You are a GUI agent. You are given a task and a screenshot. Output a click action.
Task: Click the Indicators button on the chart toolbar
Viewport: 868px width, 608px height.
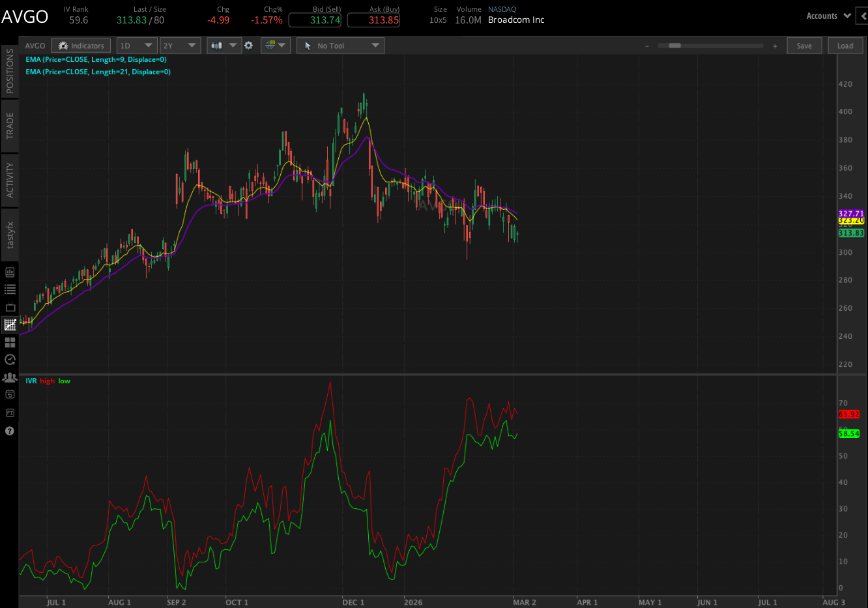[x=80, y=46]
